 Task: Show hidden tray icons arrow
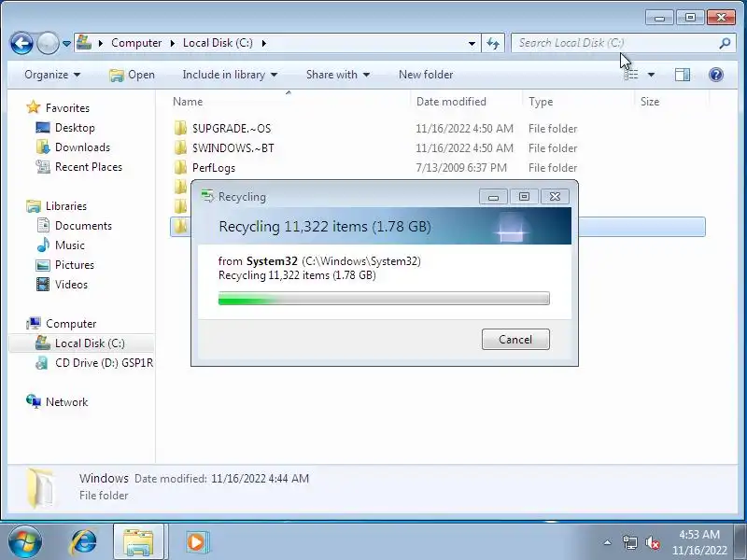(608, 542)
